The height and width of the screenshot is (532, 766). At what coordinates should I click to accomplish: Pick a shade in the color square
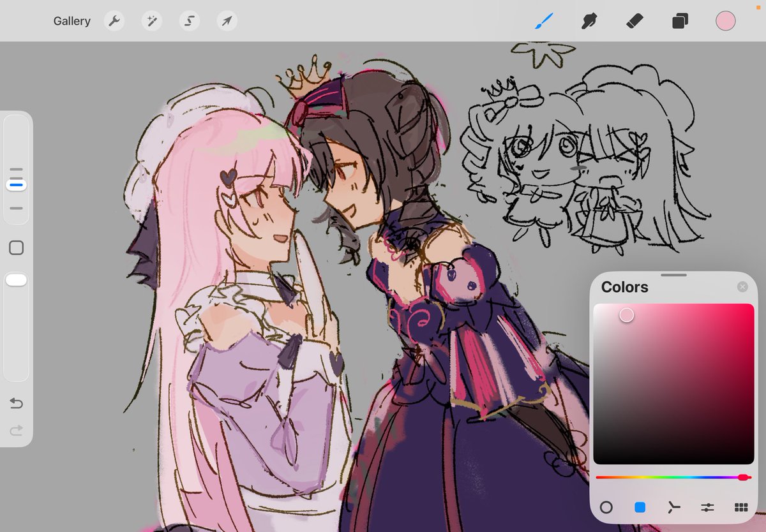tap(673, 384)
